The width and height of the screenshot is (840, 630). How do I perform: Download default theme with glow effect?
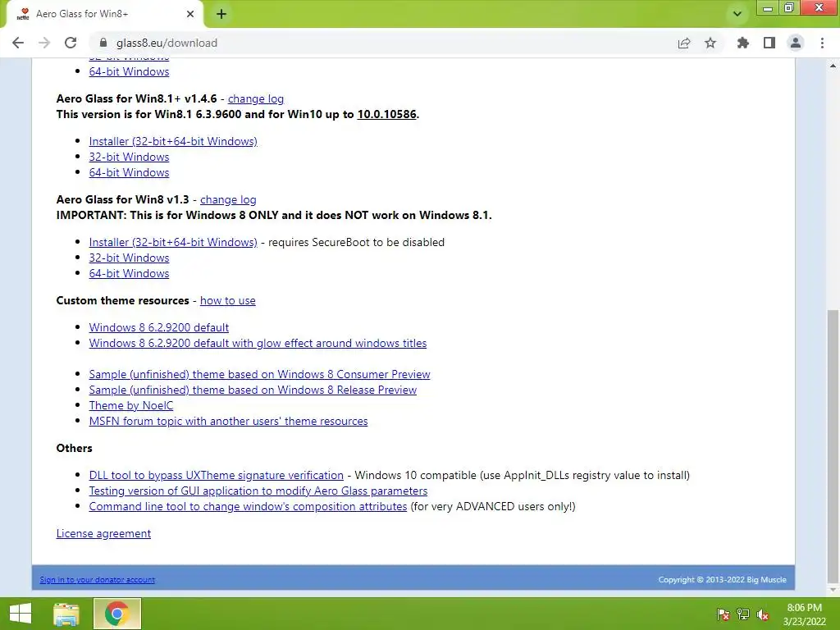[x=258, y=343]
